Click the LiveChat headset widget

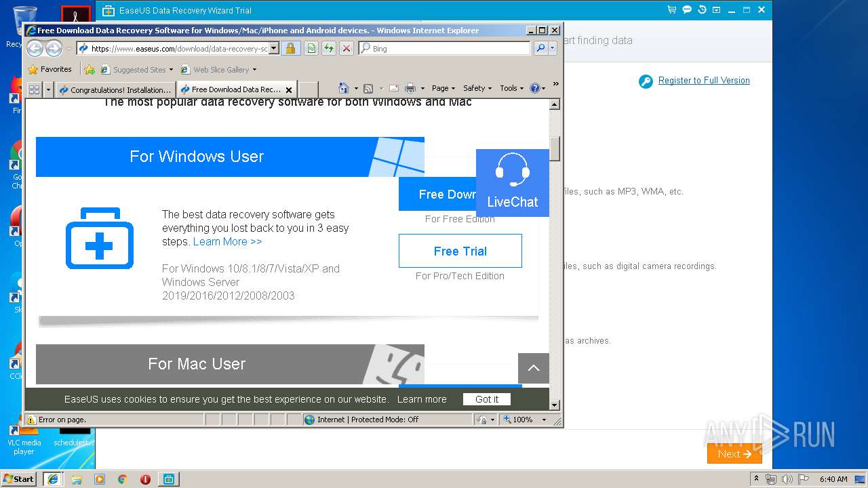click(x=513, y=183)
